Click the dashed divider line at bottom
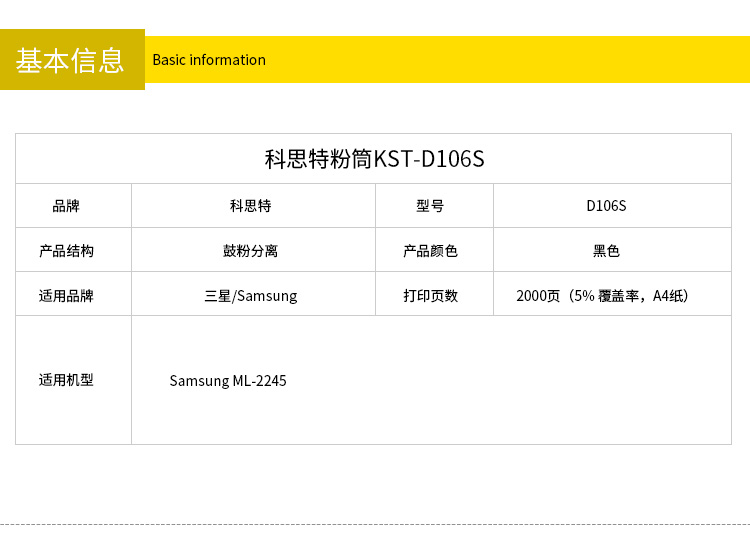Image resolution: width=750 pixels, height=533 pixels. coord(375,524)
